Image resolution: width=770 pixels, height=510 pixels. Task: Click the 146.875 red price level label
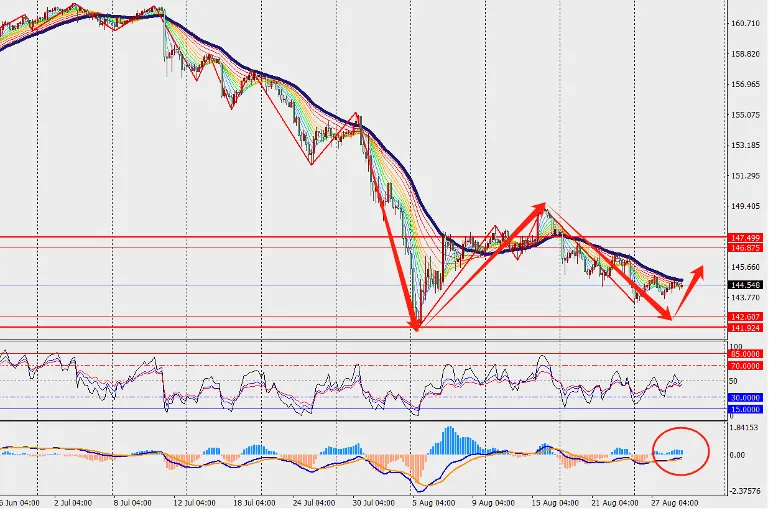coord(745,248)
